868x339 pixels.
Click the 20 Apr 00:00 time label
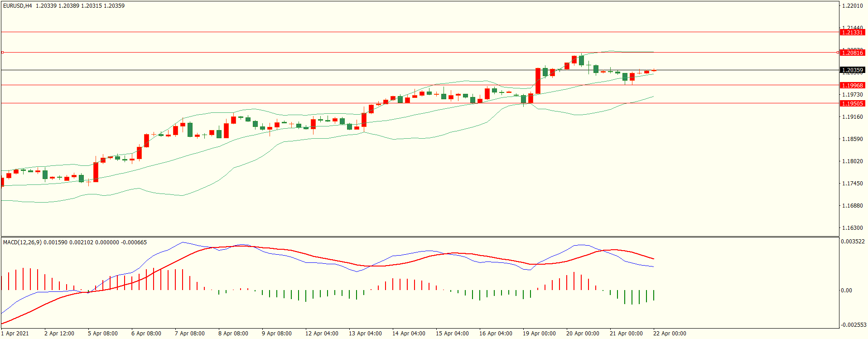coord(583,334)
